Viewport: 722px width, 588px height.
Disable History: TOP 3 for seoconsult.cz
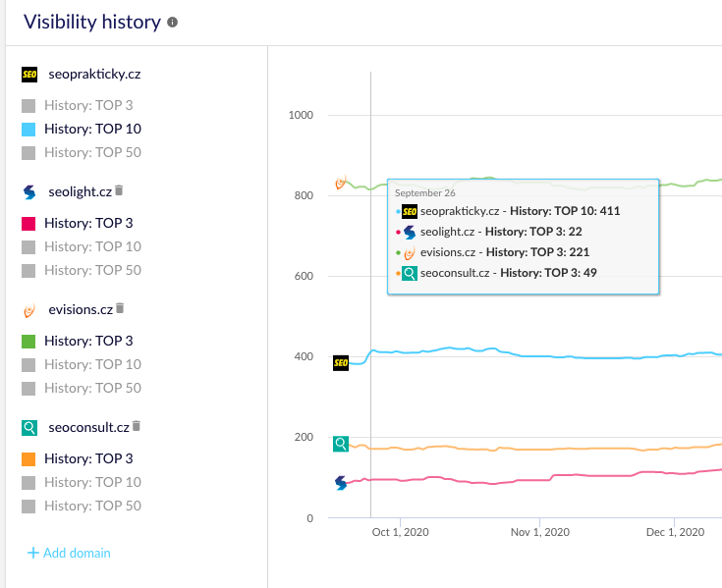coord(78,458)
